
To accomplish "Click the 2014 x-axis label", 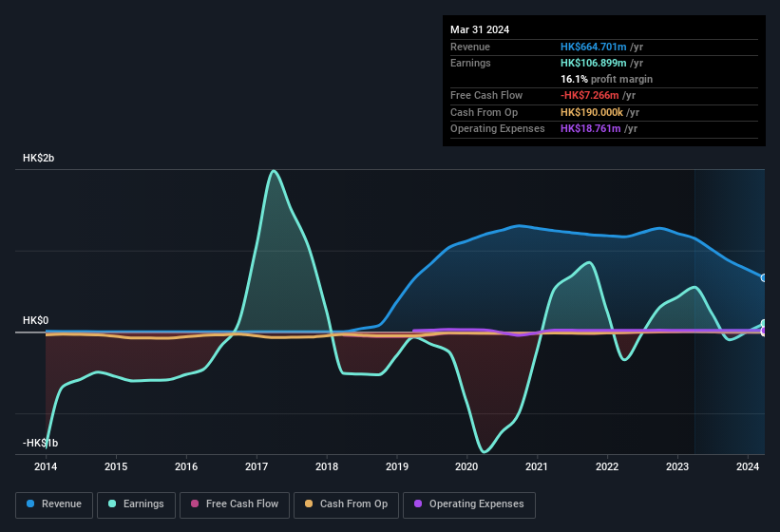I will point(46,466).
